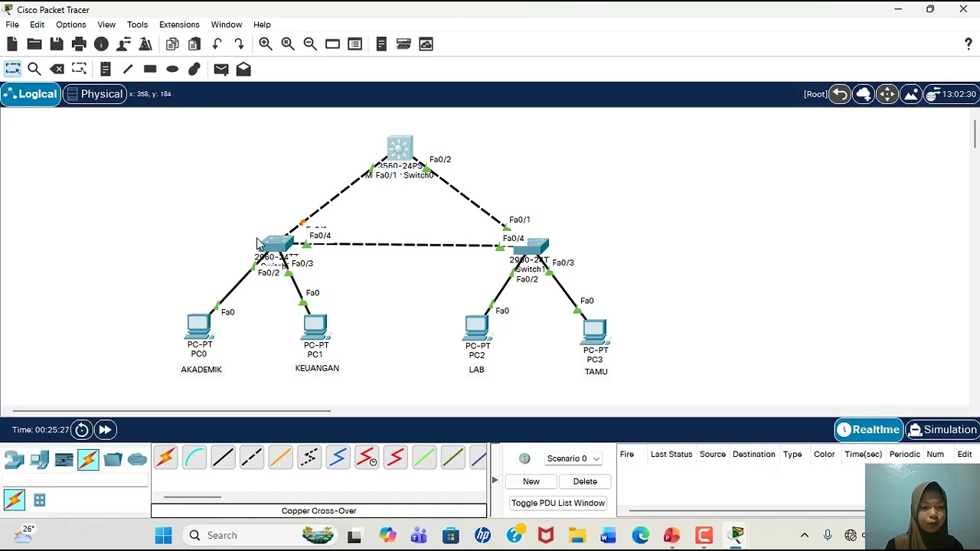
Task: Click the Copy icon in the toolbar
Action: click(x=172, y=44)
